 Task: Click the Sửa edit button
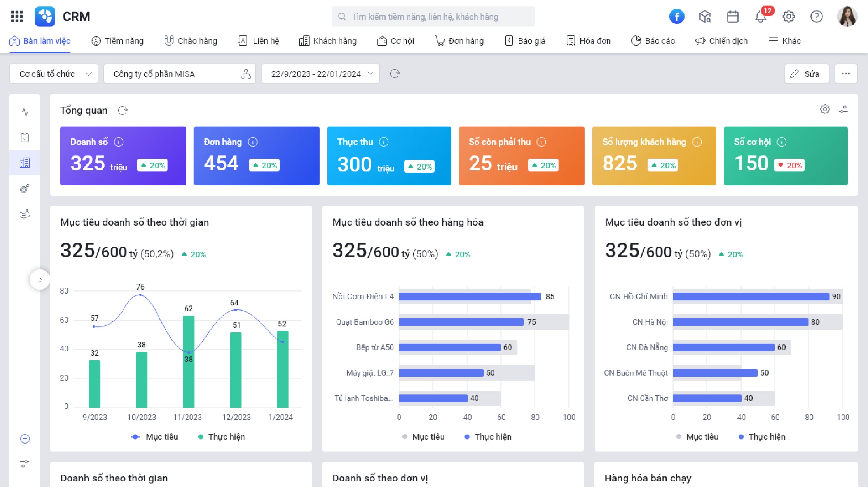807,74
